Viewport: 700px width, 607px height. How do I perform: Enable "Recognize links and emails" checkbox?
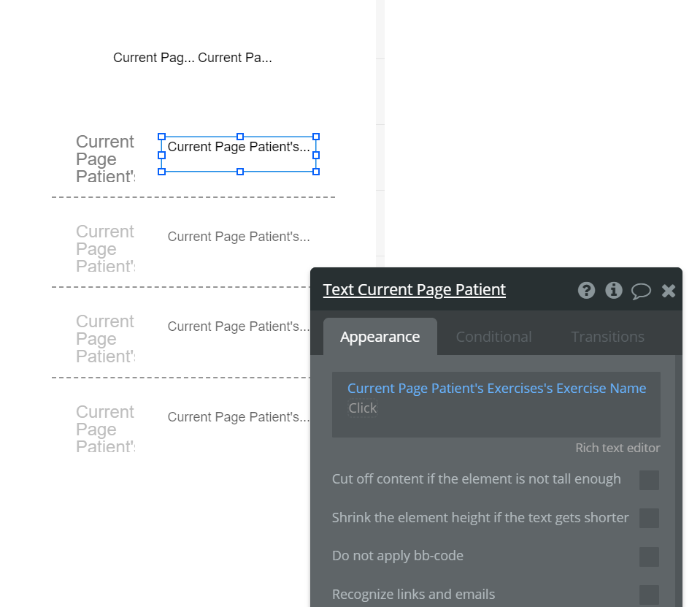[x=649, y=595]
